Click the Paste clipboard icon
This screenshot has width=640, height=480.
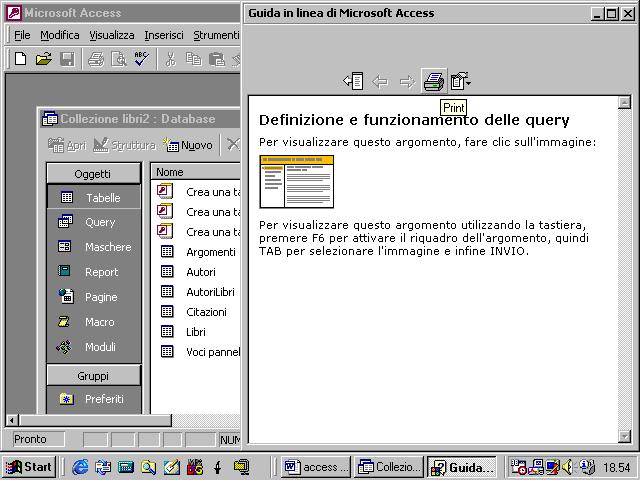coord(217,59)
